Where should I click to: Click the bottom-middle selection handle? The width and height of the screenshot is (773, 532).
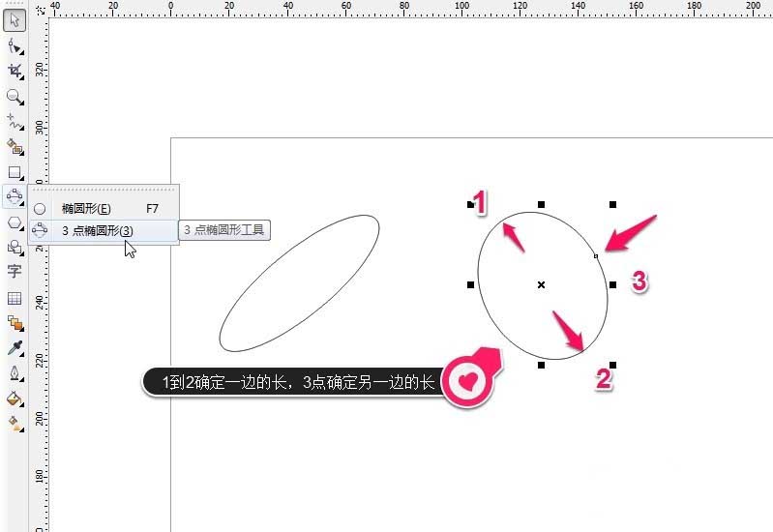tap(542, 366)
